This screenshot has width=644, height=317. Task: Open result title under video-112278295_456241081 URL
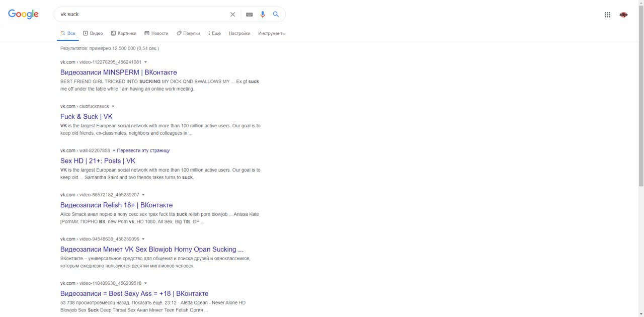[119, 72]
